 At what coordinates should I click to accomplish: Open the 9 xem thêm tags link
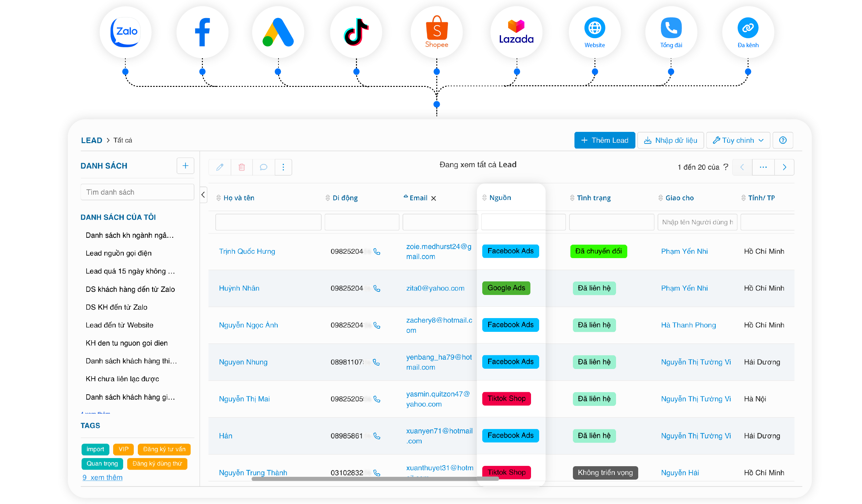pos(103,477)
